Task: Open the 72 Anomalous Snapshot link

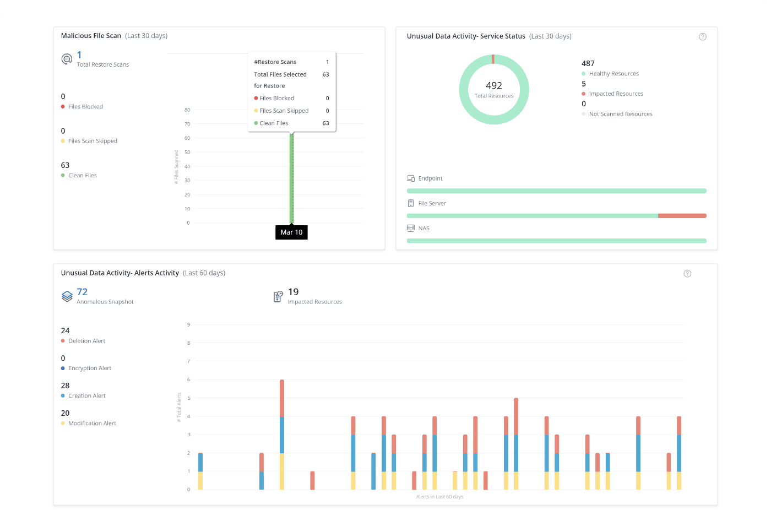Action: pyautogui.click(x=82, y=292)
